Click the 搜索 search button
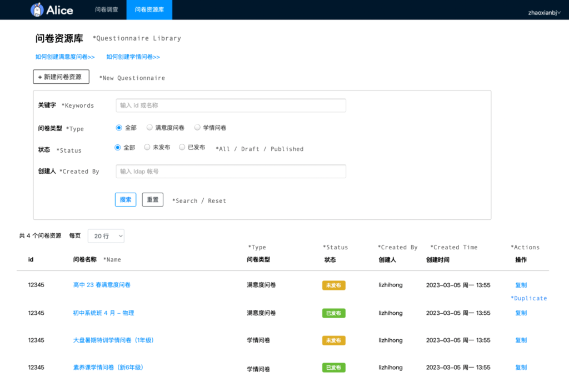569x392 pixels. coord(126,200)
